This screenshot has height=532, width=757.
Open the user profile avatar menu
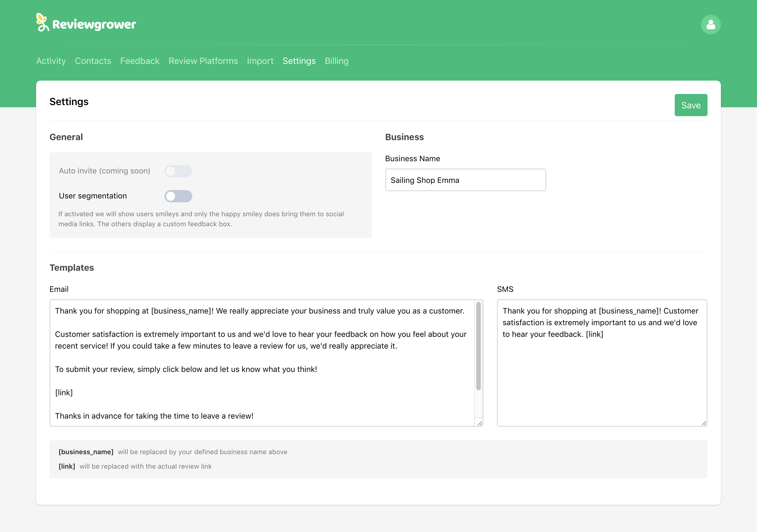tap(711, 24)
